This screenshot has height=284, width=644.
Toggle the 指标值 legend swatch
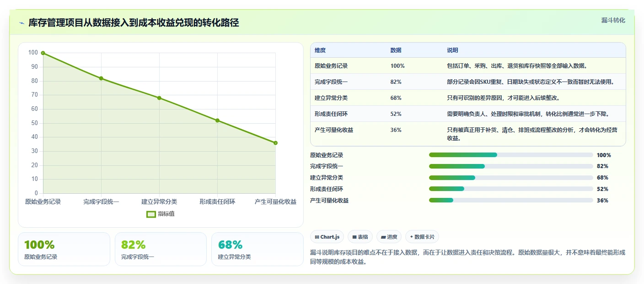[x=151, y=214]
